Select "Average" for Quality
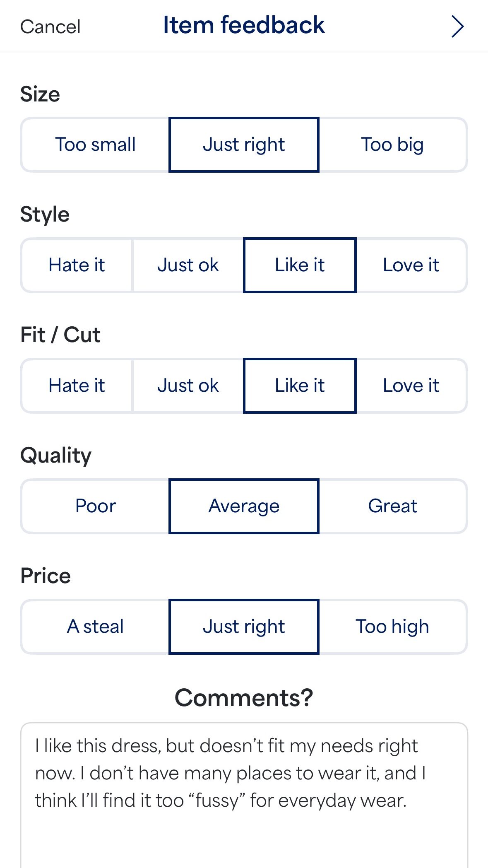Viewport: 488px width, 868px height. tap(244, 506)
